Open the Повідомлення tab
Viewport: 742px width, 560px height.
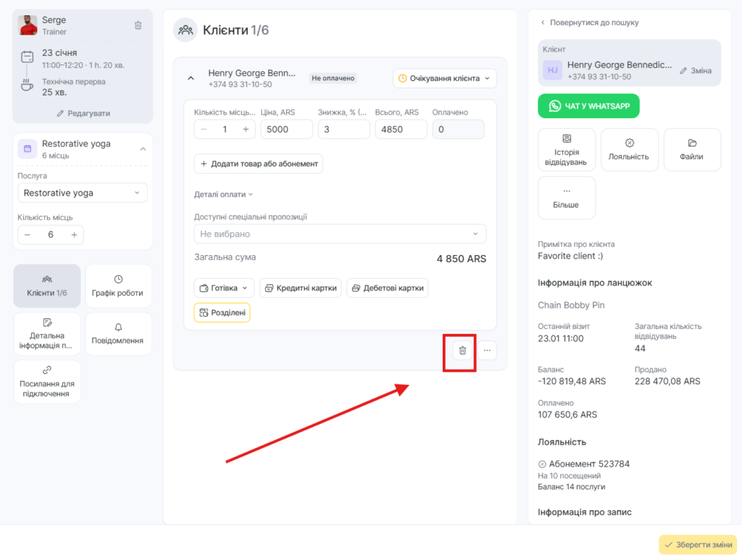point(118,334)
